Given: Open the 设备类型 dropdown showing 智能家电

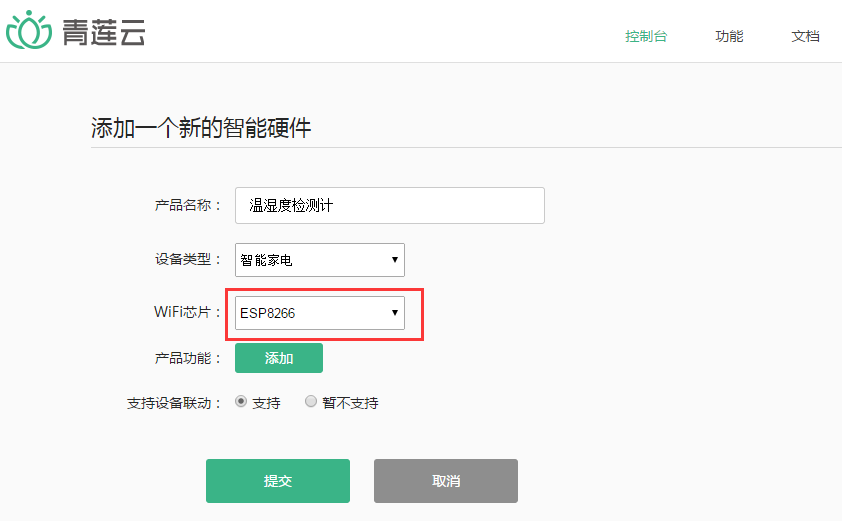Looking at the screenshot, I should click(320, 260).
